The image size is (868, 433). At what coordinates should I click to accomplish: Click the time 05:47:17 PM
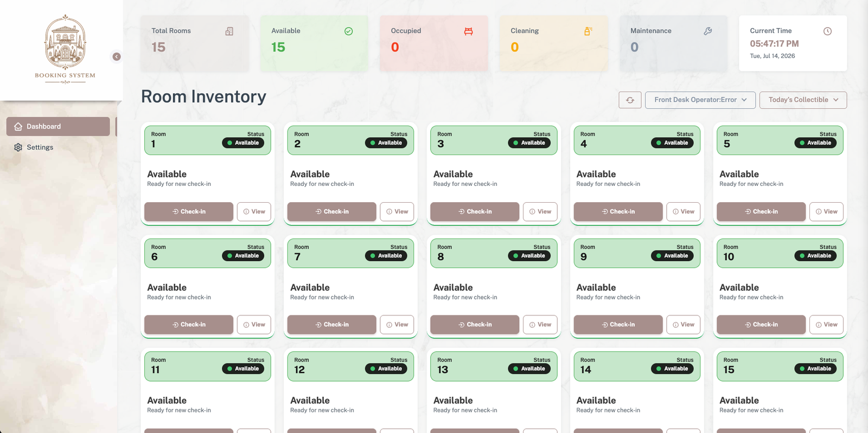(774, 43)
